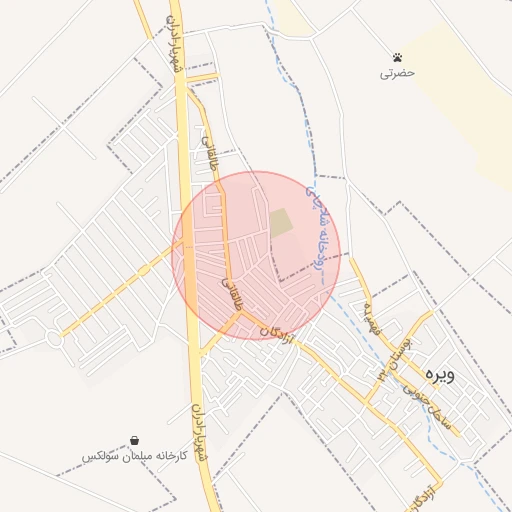Click the shopping basket icon for the furniture factory
Screen dimensions: 512x512
pos(134,440)
